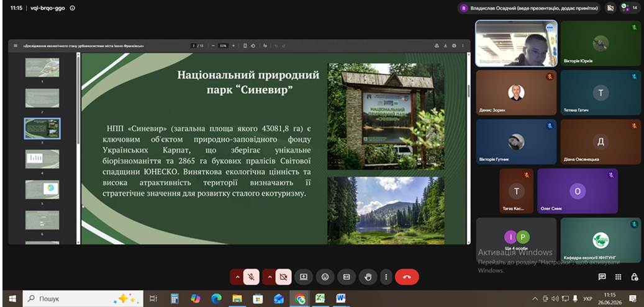Click the PDF document title text
Viewport: 644px width, 307px height.
(x=84, y=45)
